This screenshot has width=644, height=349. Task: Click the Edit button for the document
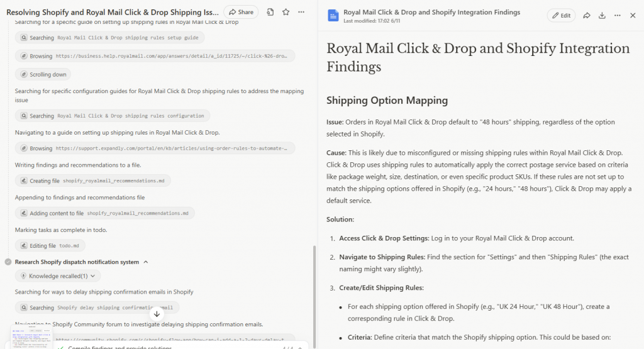561,15
